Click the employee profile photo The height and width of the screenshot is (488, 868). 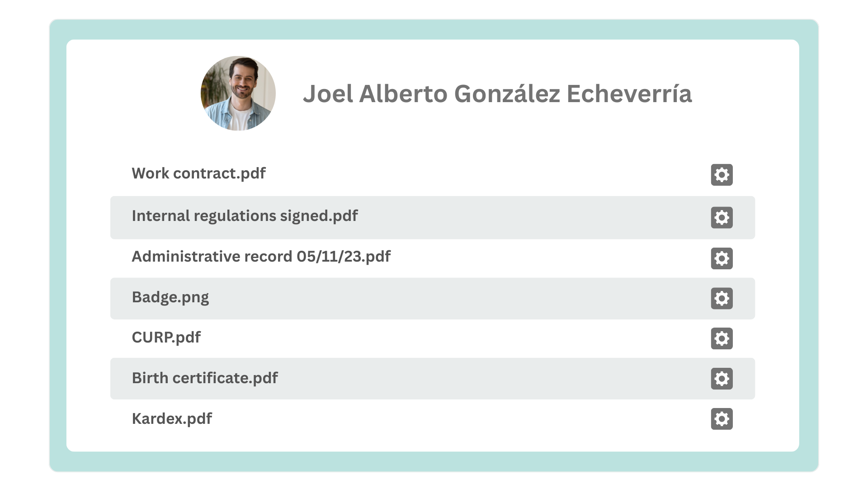[238, 94]
